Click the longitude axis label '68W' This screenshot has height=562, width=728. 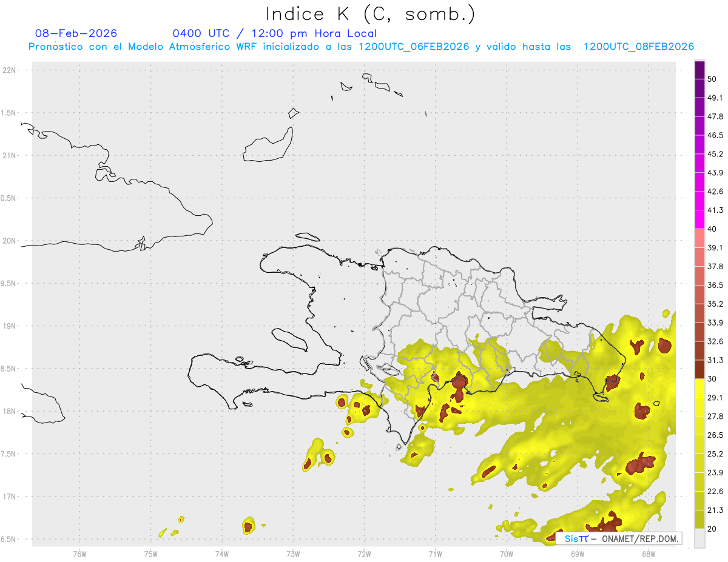(x=648, y=554)
